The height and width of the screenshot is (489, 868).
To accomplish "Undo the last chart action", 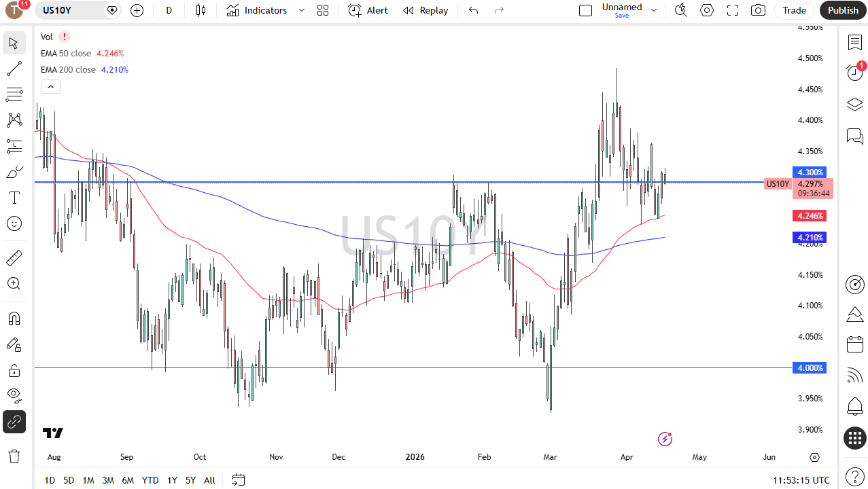I will (474, 10).
